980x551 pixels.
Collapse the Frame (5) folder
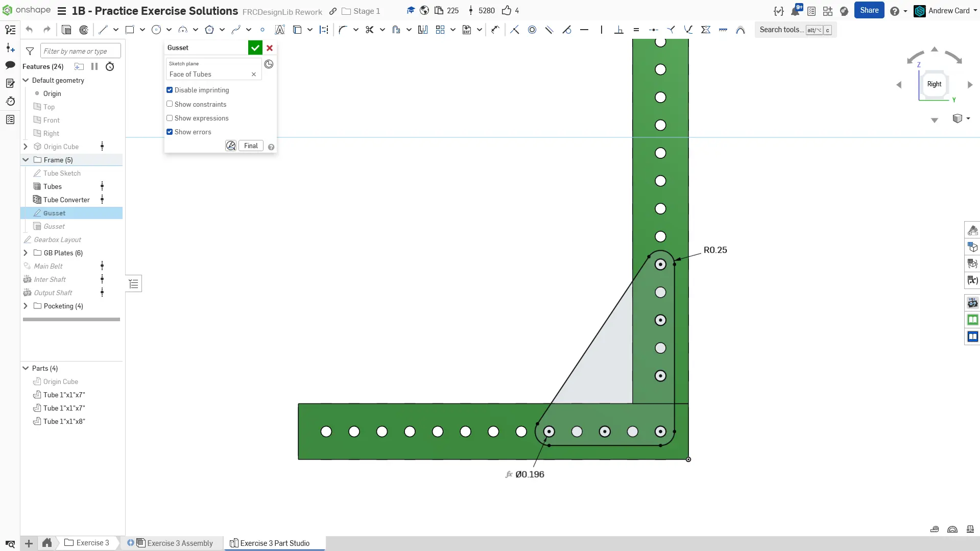(x=26, y=160)
